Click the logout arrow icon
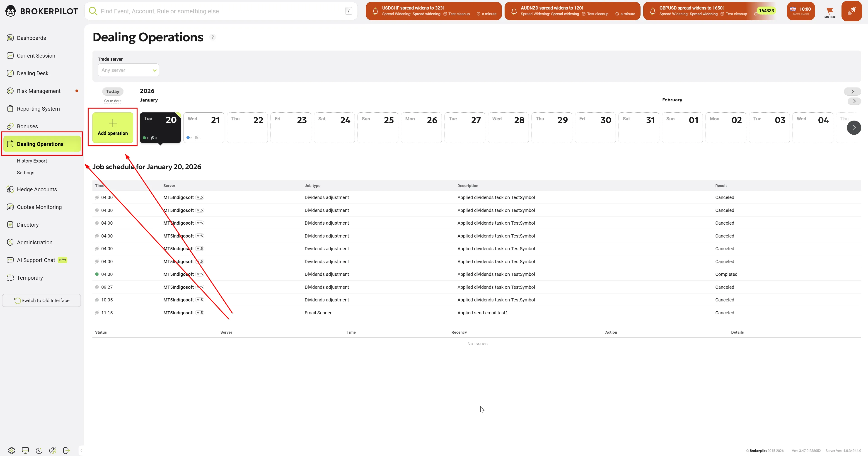The image size is (868, 456). (66, 450)
